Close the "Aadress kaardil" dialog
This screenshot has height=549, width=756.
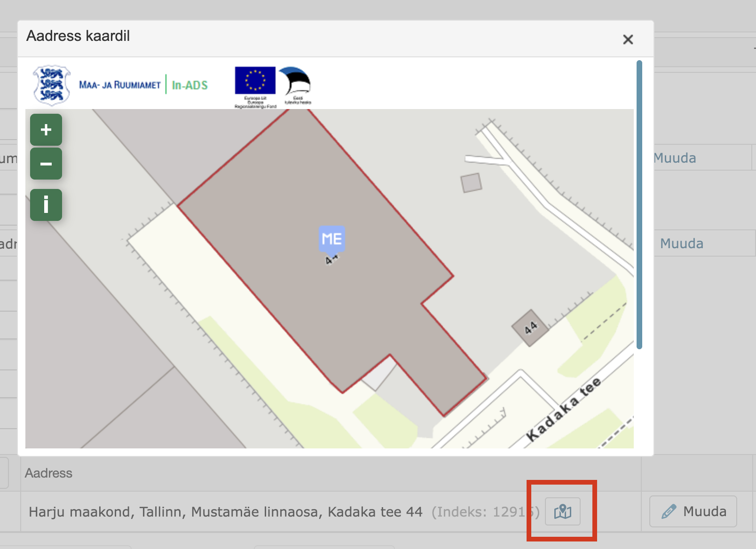pyautogui.click(x=628, y=39)
